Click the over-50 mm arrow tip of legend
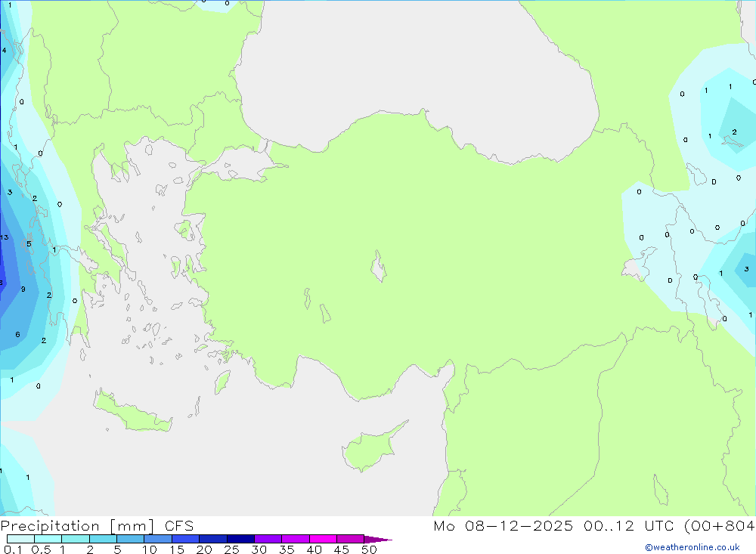Image resolution: width=756 pixels, height=554 pixels. click(x=378, y=539)
